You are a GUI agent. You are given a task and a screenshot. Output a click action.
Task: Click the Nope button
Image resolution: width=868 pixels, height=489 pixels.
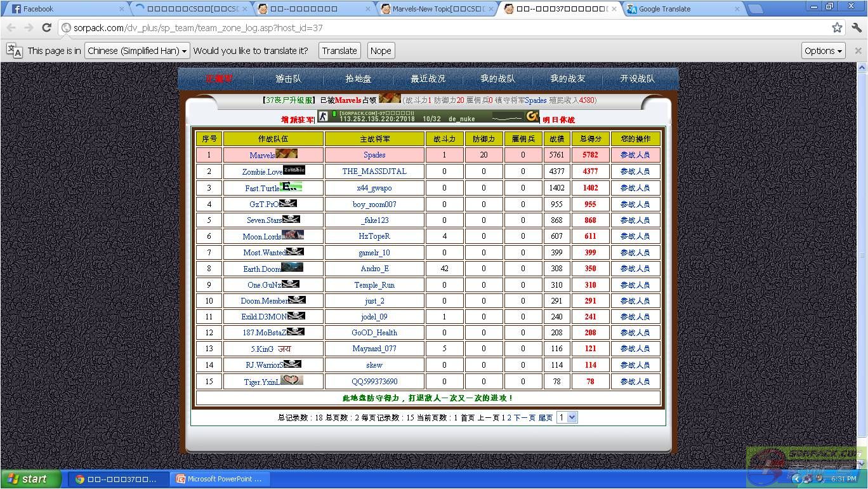click(x=381, y=51)
